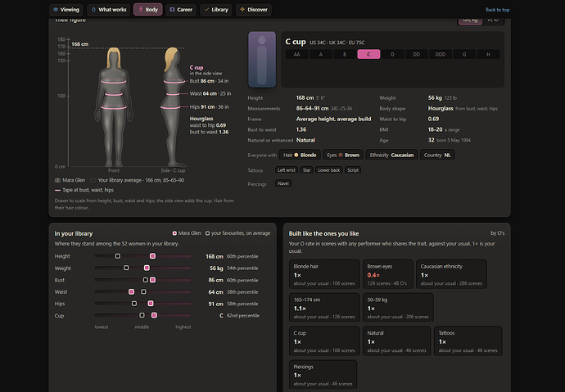Click the Country NL filter chip

click(437, 155)
